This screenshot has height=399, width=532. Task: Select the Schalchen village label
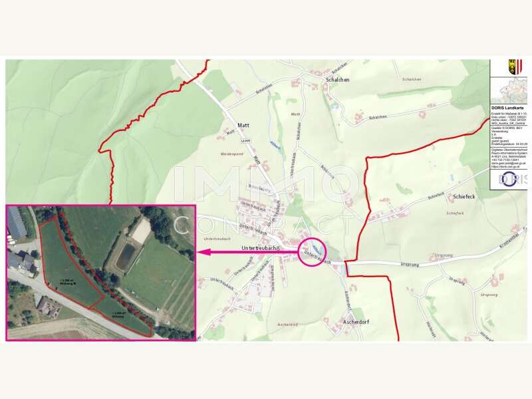[337, 80]
